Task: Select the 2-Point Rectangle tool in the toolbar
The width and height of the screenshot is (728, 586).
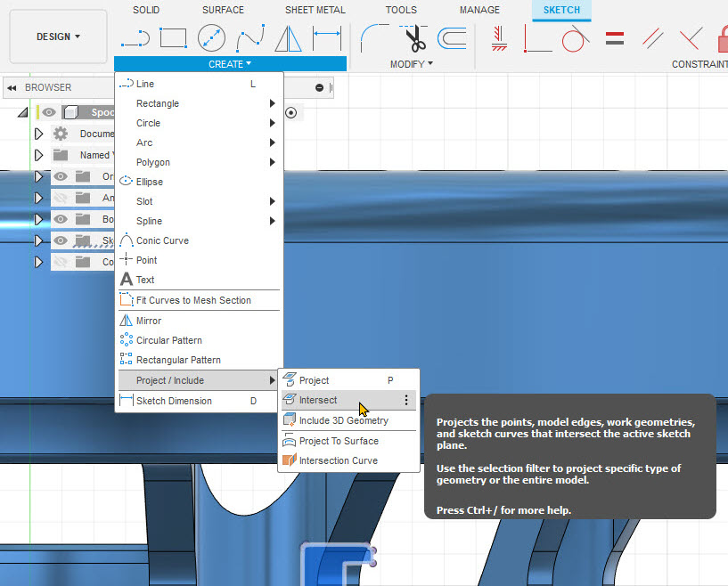Action: pos(173,38)
